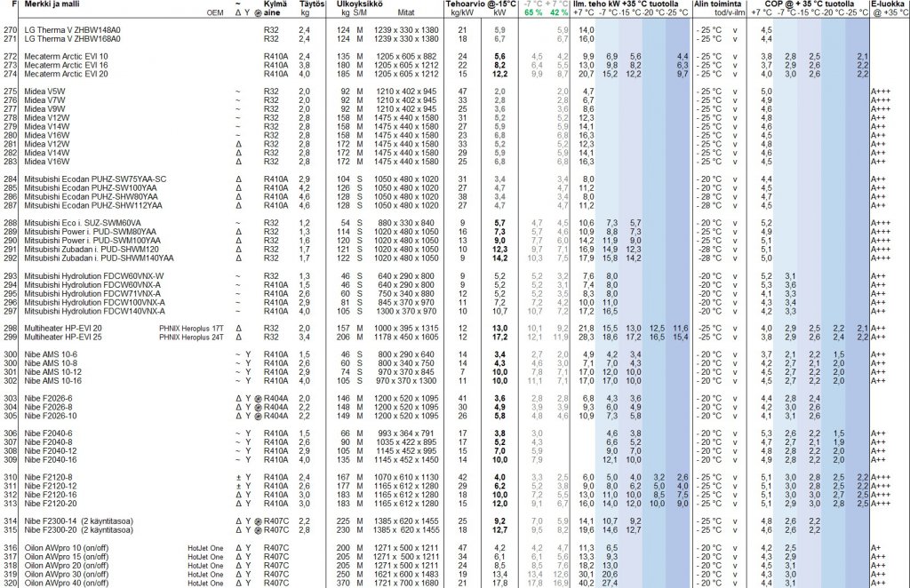Select row number 320
This screenshot has height=588, width=910.
pos(11,583)
